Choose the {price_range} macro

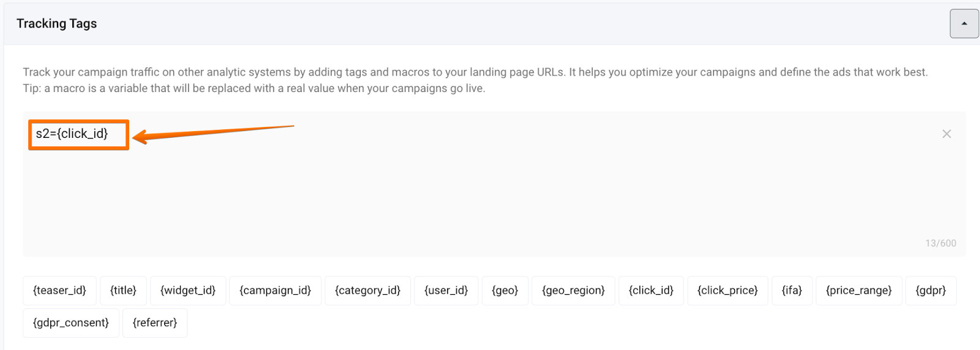coord(859,291)
